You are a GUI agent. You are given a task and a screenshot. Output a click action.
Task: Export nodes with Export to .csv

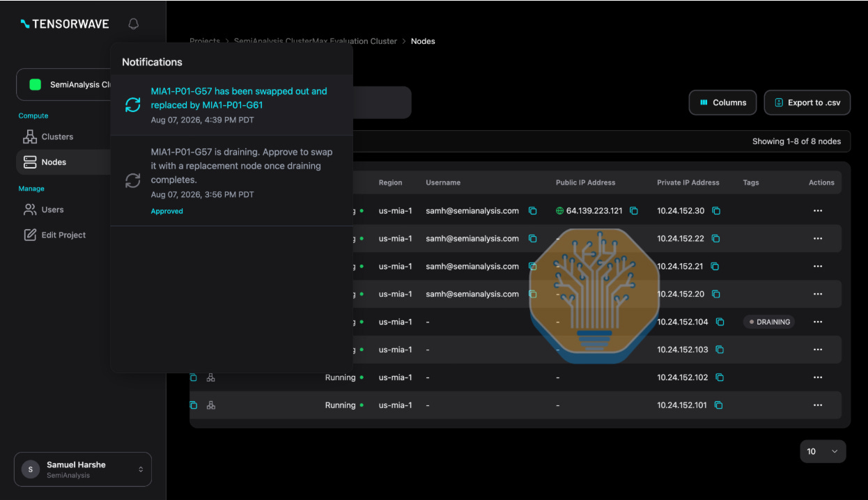[x=807, y=102]
